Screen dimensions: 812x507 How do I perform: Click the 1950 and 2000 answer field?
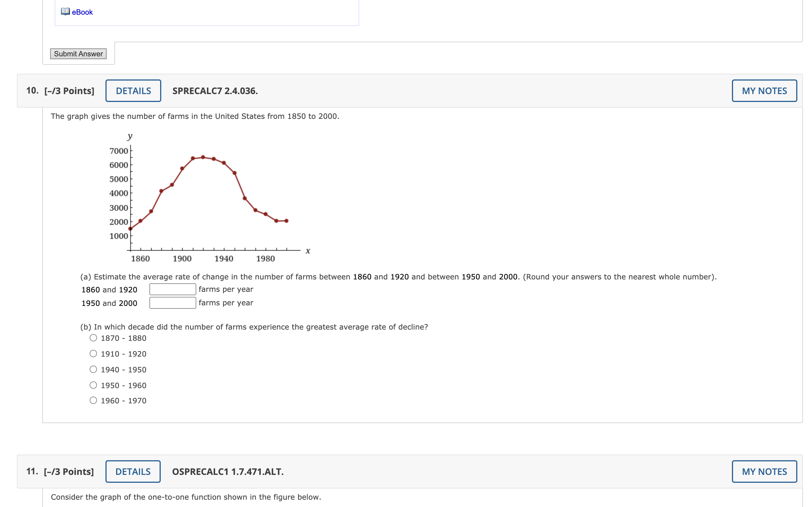pos(173,303)
